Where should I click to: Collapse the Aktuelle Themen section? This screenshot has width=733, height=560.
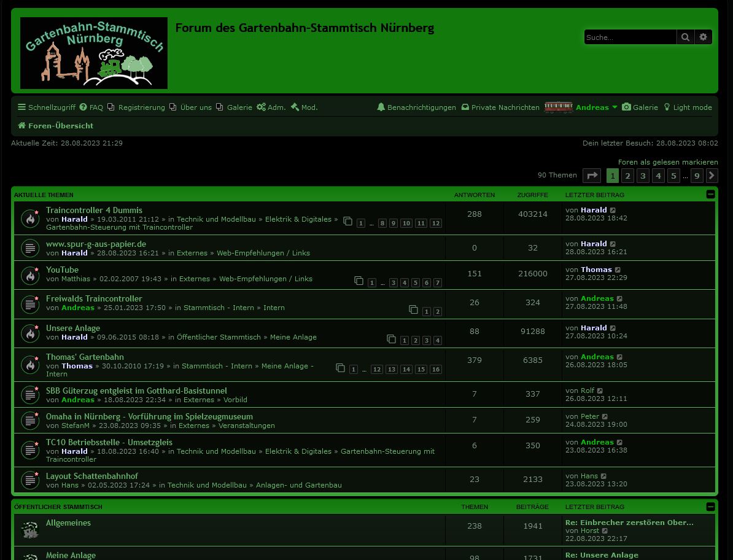[x=710, y=195]
